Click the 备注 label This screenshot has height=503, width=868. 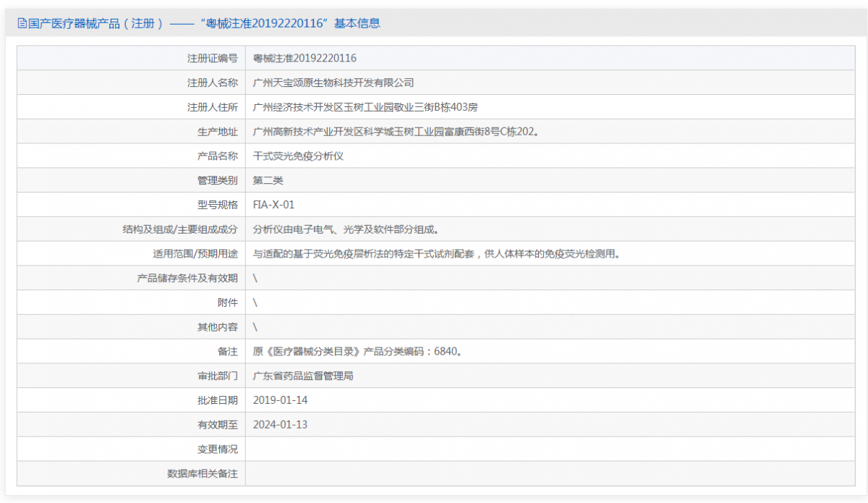point(228,352)
